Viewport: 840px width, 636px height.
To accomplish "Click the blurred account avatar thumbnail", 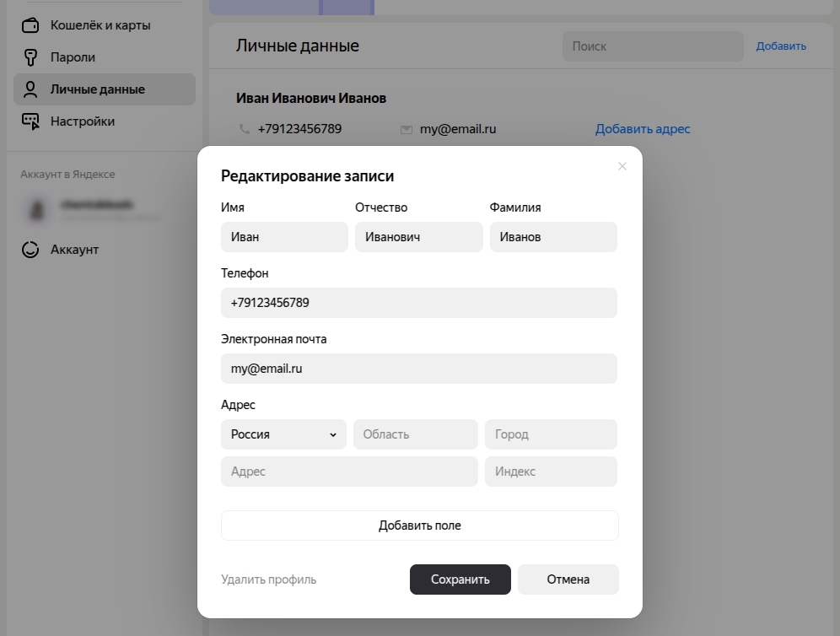I will point(36,209).
